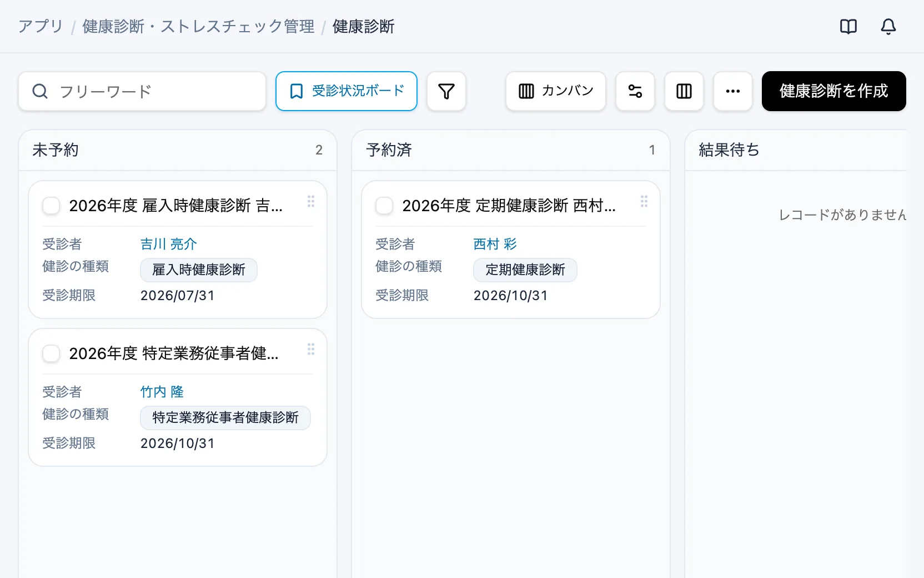Viewport: 924px width, 578px height.
Task: Open 吉川 亮介 examinee link
Action: coord(168,244)
